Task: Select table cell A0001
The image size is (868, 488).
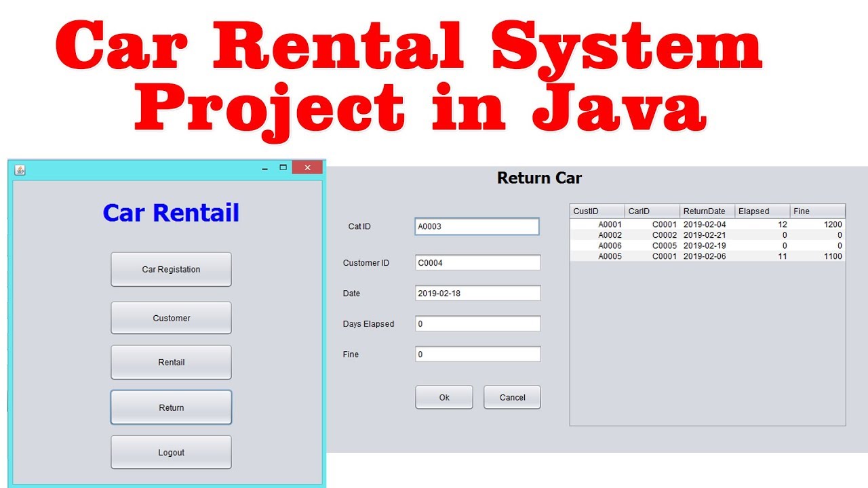Action: click(597, 224)
